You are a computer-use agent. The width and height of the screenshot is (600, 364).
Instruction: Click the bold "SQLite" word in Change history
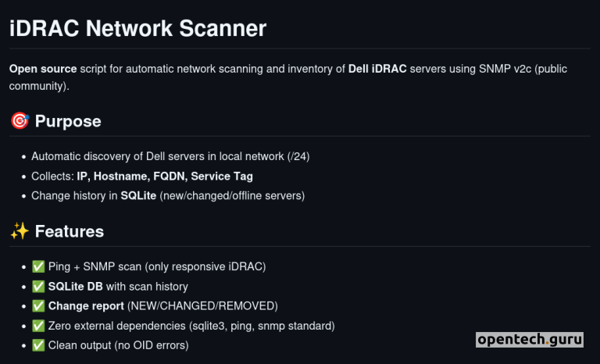138,195
